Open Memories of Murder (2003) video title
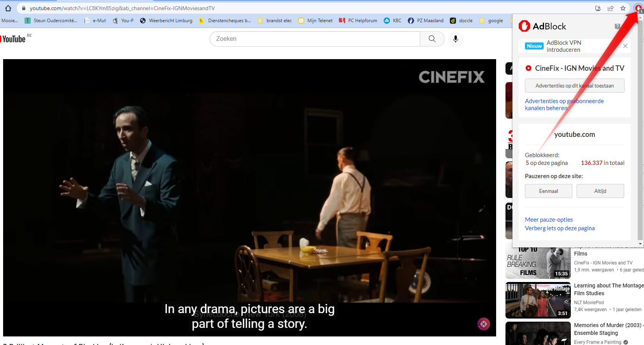The height and width of the screenshot is (345, 644). point(609,329)
